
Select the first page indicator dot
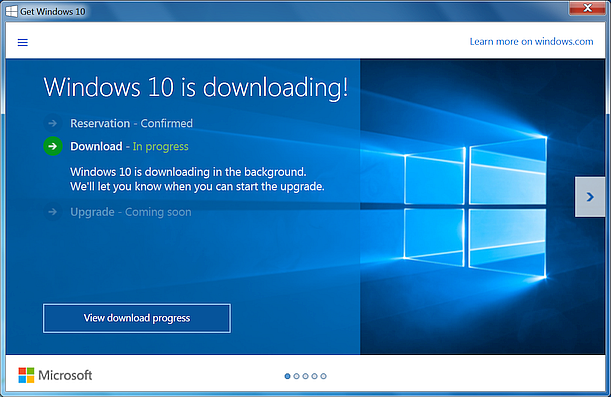(288, 376)
